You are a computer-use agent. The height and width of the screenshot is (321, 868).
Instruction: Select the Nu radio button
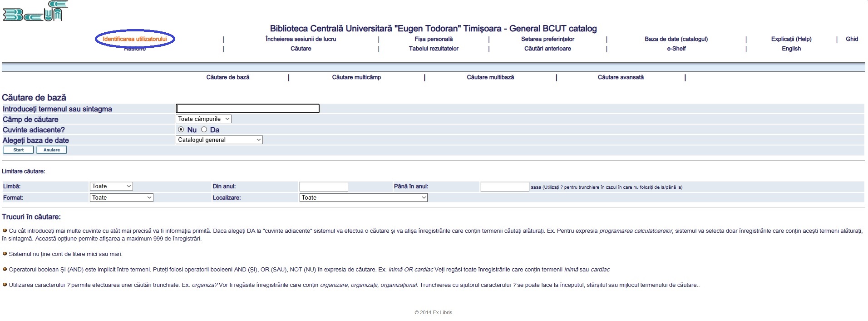coord(181,130)
